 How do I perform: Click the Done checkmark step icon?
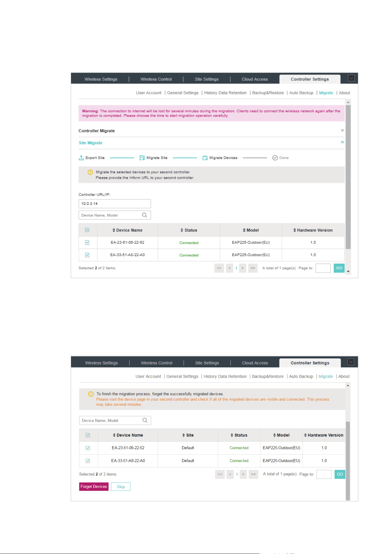[x=275, y=158]
